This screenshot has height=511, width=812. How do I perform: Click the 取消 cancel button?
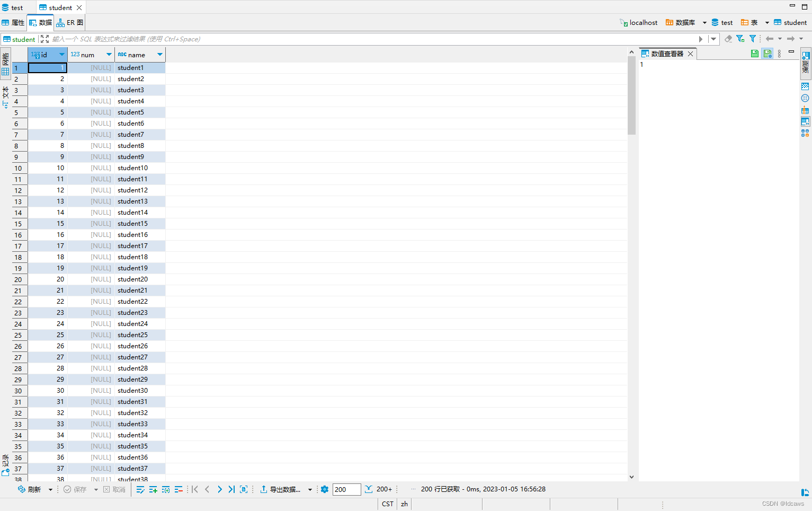[114, 489]
